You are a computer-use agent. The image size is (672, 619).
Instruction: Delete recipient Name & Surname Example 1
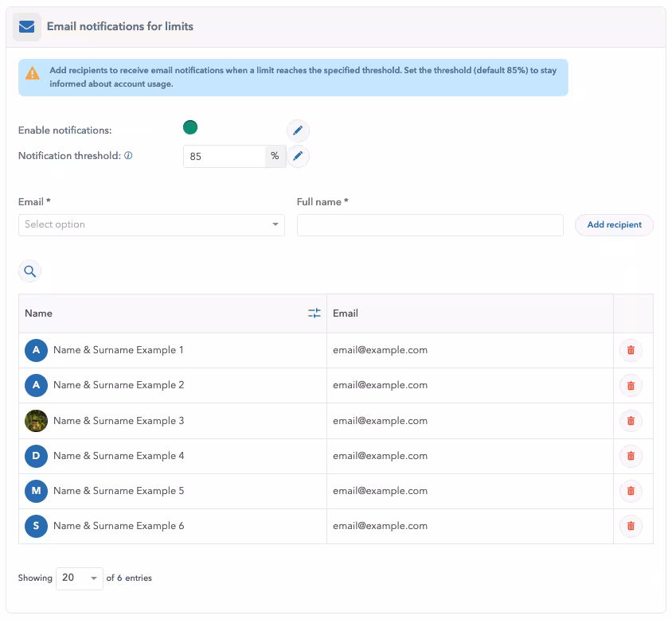(x=631, y=350)
